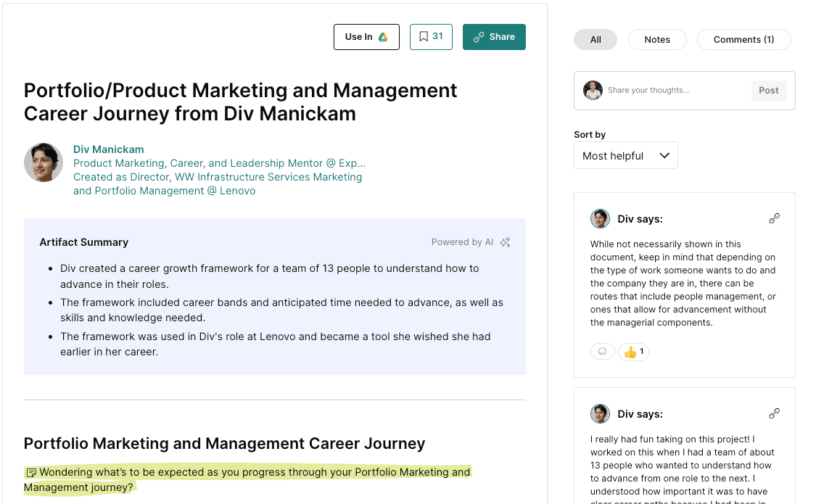
Task: Switch to the Notes tab
Action: [x=657, y=40]
